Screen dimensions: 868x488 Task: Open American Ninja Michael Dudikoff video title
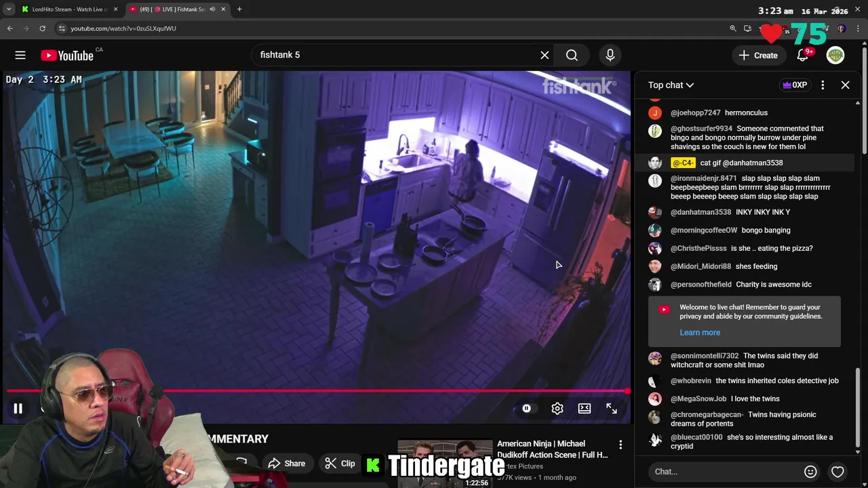[553, 449]
